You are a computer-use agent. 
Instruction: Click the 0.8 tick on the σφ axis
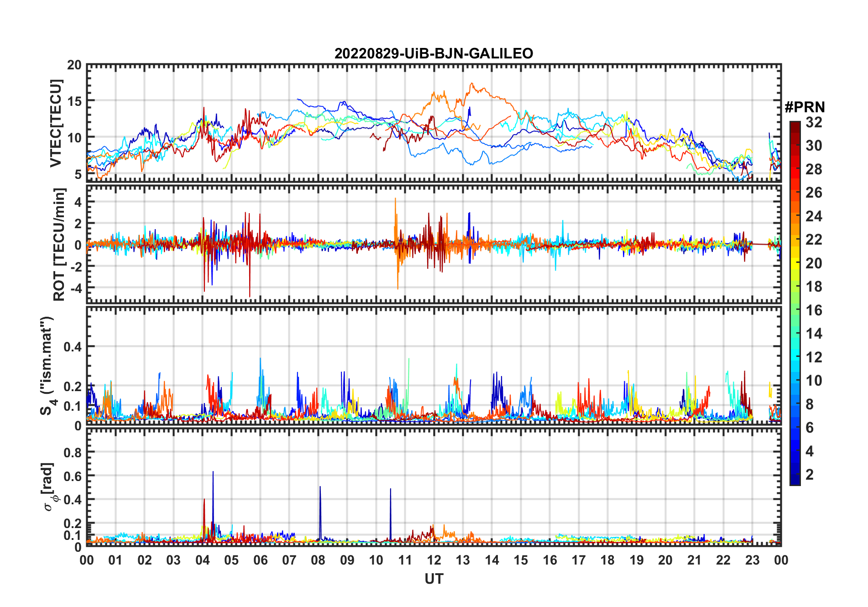click(73, 453)
